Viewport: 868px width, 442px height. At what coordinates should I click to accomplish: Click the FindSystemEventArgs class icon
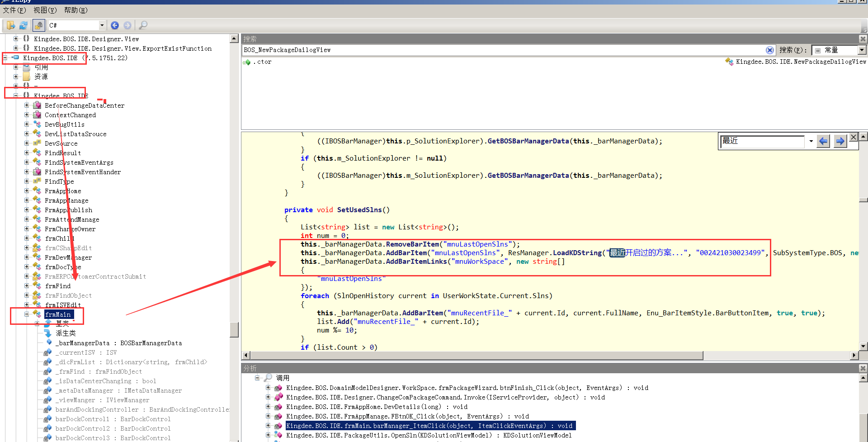click(37, 162)
